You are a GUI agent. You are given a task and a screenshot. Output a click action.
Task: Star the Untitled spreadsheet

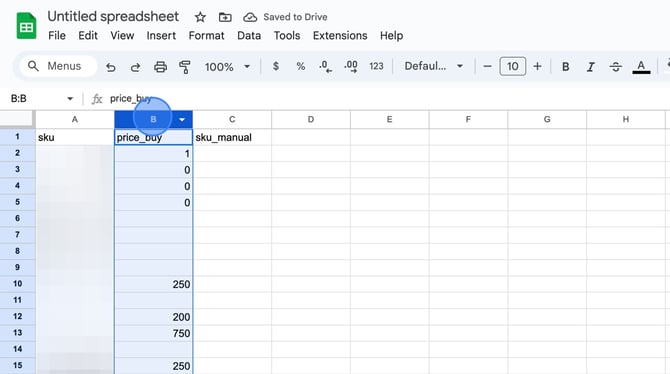tap(200, 17)
